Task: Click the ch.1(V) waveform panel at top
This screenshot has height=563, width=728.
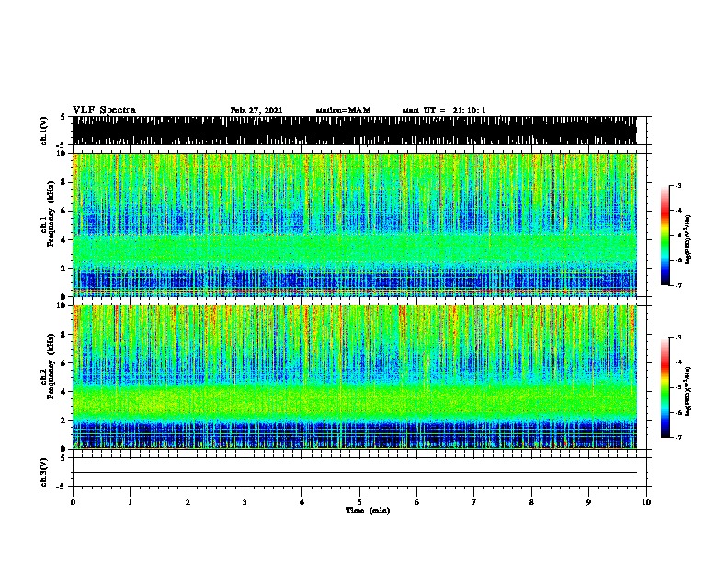Action: [x=359, y=131]
